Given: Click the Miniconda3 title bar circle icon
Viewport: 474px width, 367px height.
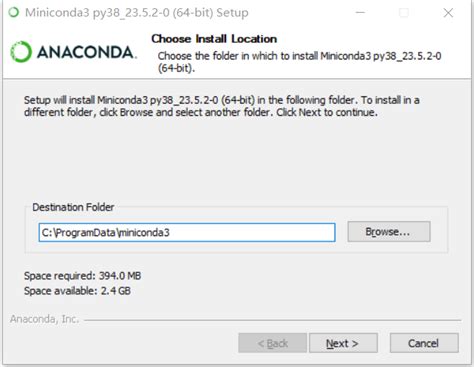Looking at the screenshot, I should pyautogui.click(x=14, y=13).
